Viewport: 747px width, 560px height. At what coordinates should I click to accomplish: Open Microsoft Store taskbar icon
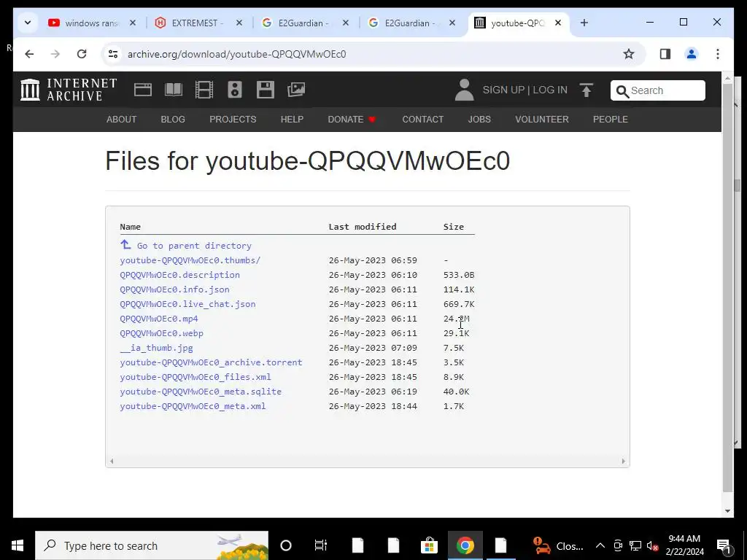429,545
